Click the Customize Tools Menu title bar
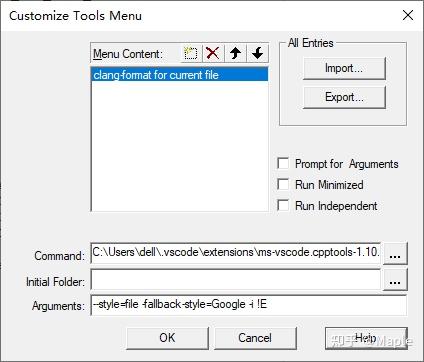This screenshot has width=424, height=362. pos(200,15)
